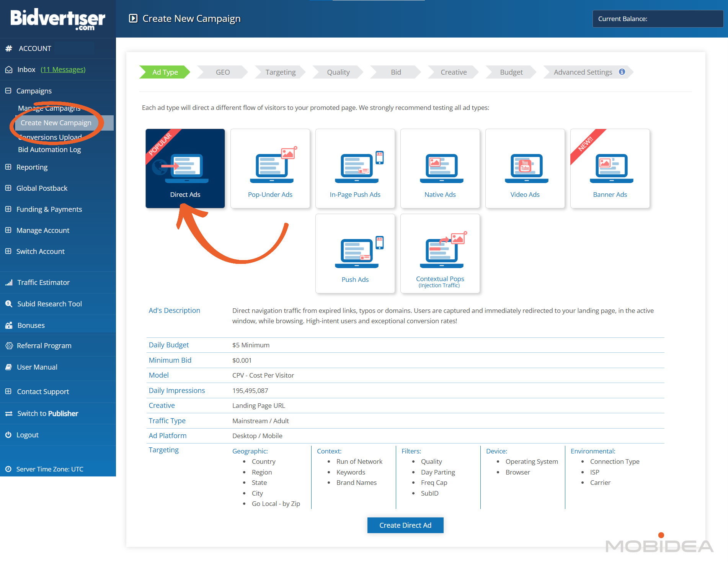Expand the Manage Account section

tap(8, 230)
